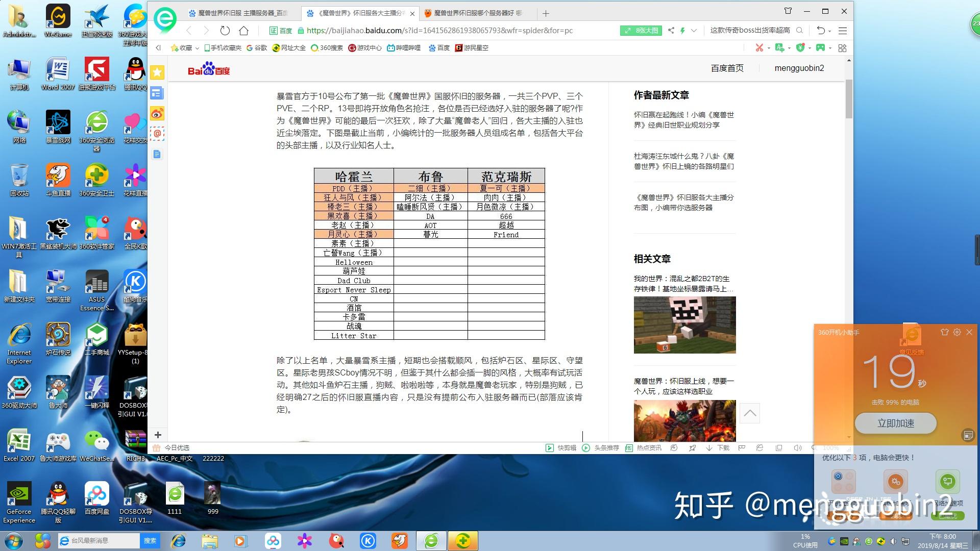
Task: Click the skin/shirt icon in title bar
Action: pyautogui.click(x=788, y=11)
